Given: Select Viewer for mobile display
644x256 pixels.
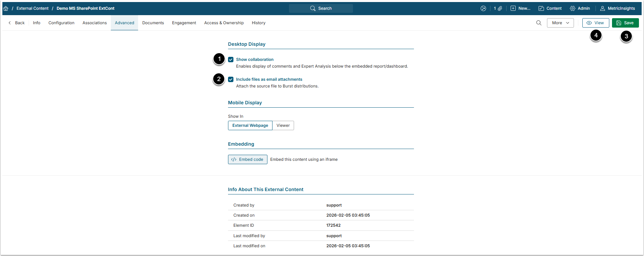Looking at the screenshot, I should pyautogui.click(x=283, y=125).
